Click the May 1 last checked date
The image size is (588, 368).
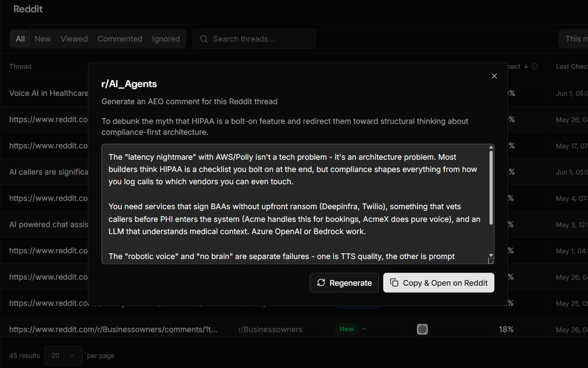point(572,251)
